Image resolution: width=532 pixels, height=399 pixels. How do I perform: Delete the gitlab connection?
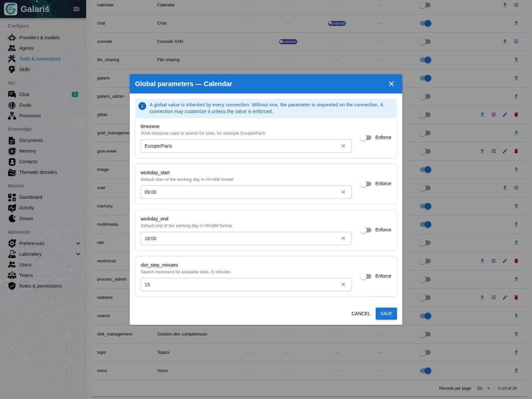(516, 115)
